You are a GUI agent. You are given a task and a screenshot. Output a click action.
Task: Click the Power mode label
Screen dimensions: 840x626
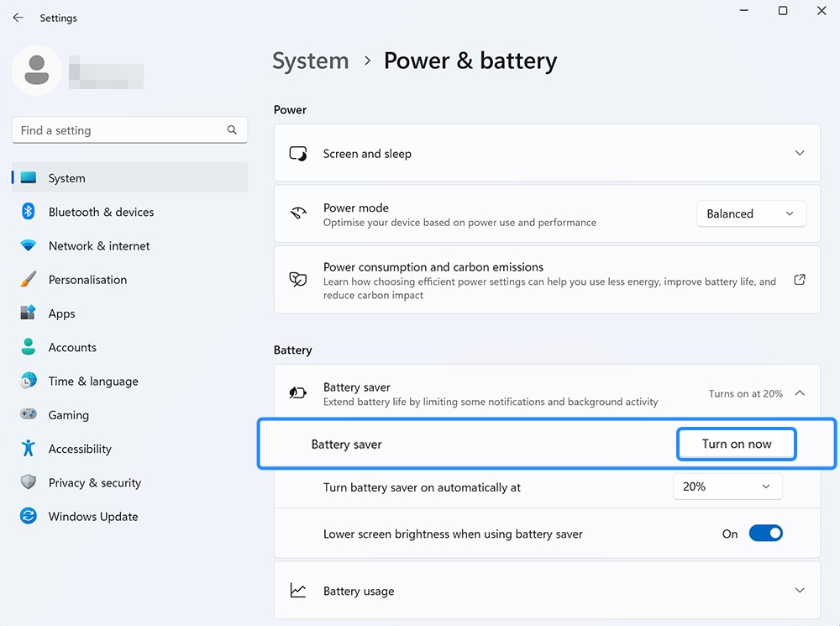tap(355, 208)
